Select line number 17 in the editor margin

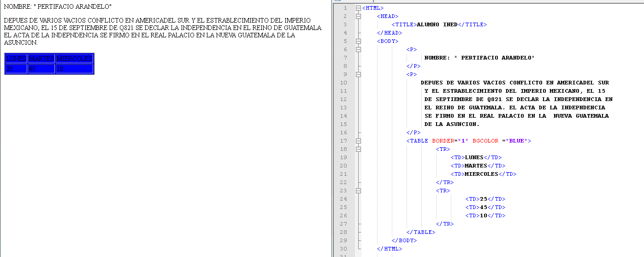pyautogui.click(x=343, y=141)
